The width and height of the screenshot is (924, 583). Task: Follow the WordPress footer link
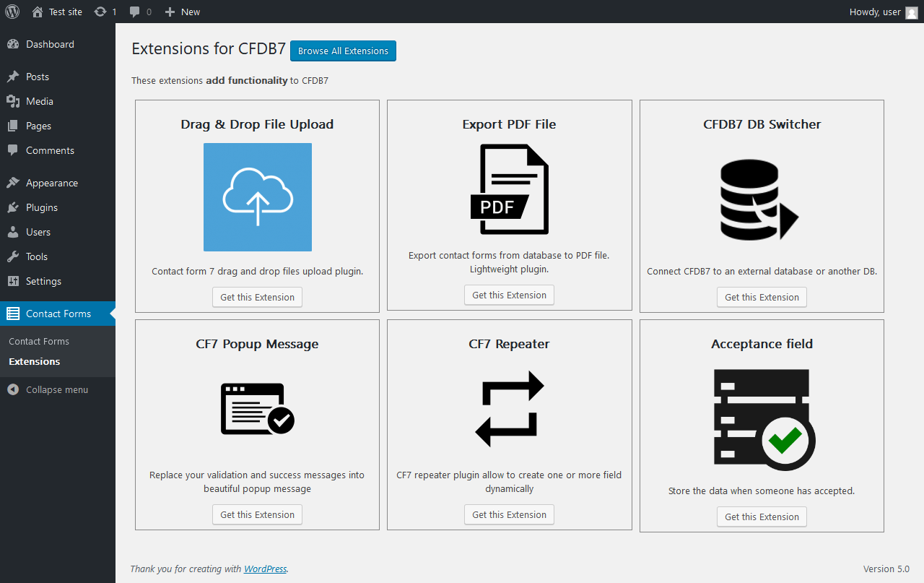(x=265, y=569)
